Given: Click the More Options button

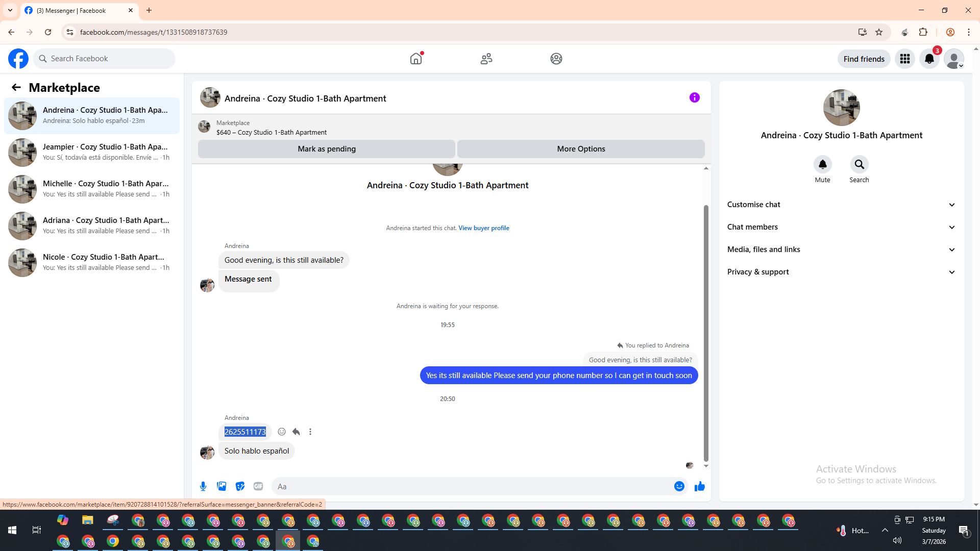Looking at the screenshot, I should 581,149.
